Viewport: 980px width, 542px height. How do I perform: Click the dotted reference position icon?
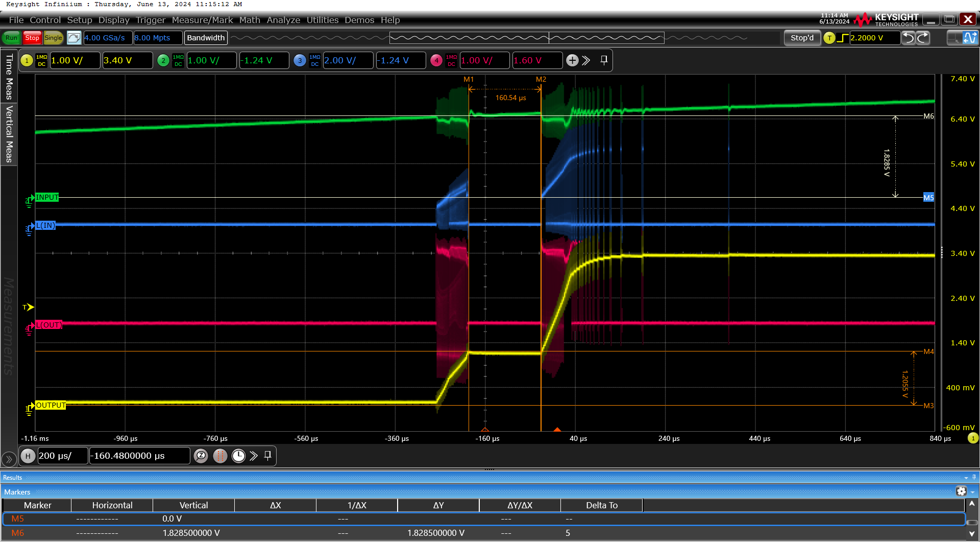[x=220, y=456]
